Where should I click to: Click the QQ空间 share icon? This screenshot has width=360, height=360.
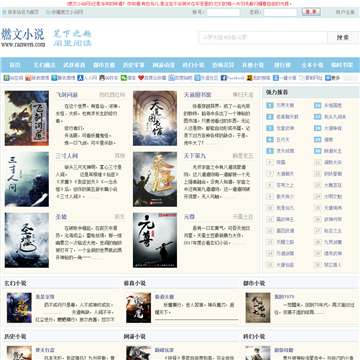click(x=6, y=78)
